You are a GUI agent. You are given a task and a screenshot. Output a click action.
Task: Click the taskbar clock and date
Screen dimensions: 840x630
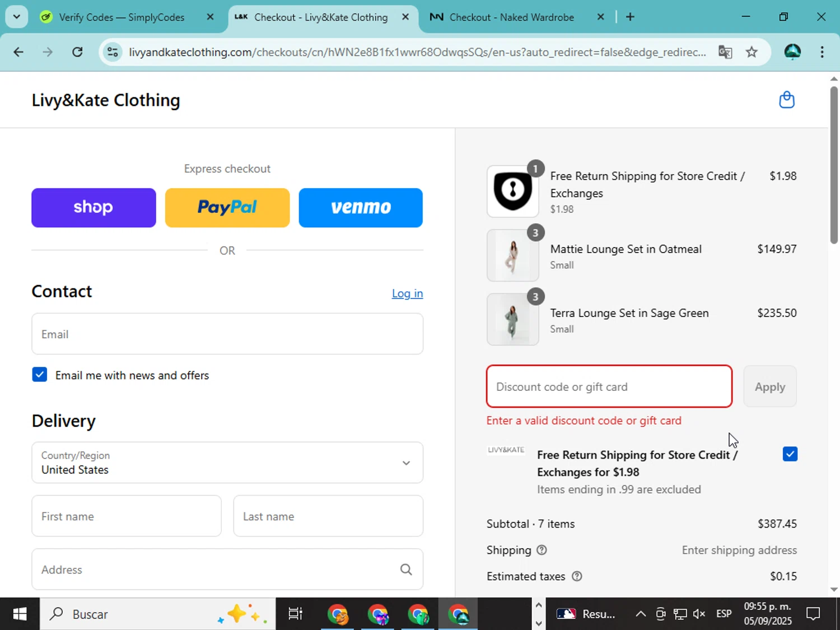(x=767, y=614)
